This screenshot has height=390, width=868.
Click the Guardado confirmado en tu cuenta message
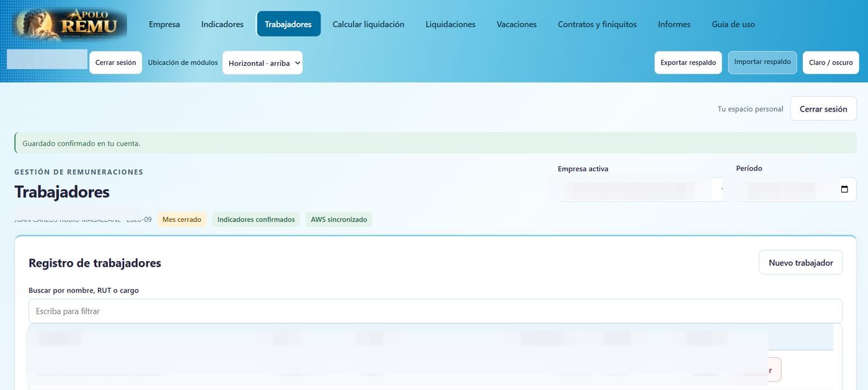coord(435,143)
